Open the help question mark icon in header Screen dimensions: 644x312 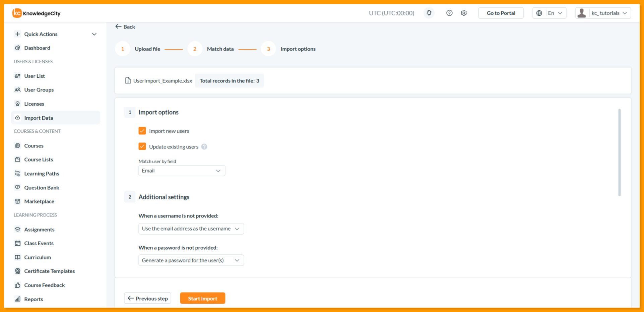[449, 13]
